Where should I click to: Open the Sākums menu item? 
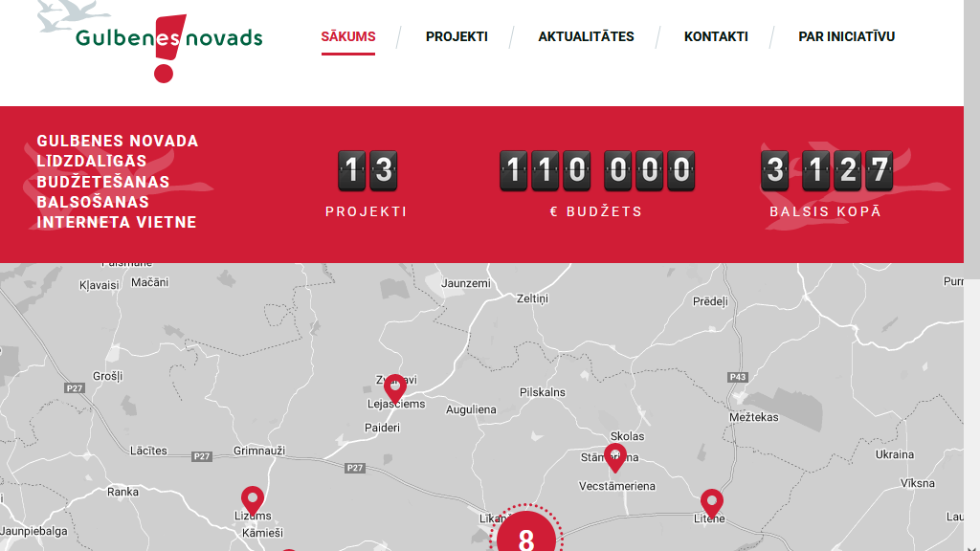[348, 37]
